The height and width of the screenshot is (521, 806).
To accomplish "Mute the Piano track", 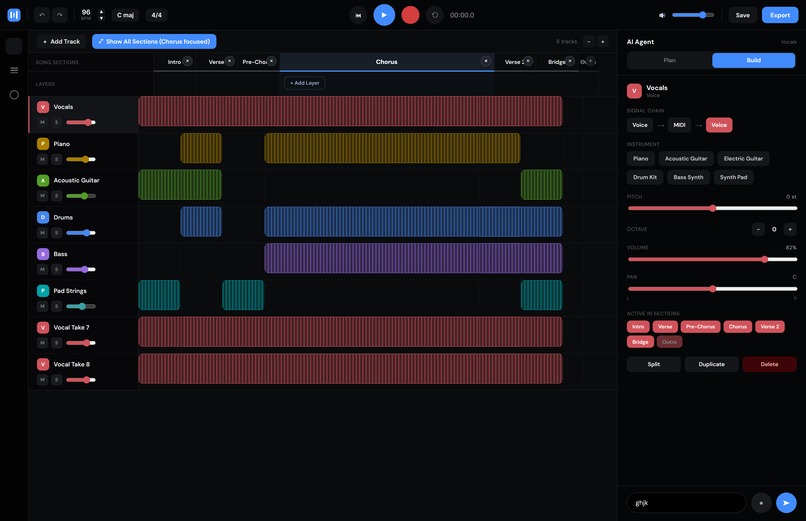I will pyautogui.click(x=43, y=159).
